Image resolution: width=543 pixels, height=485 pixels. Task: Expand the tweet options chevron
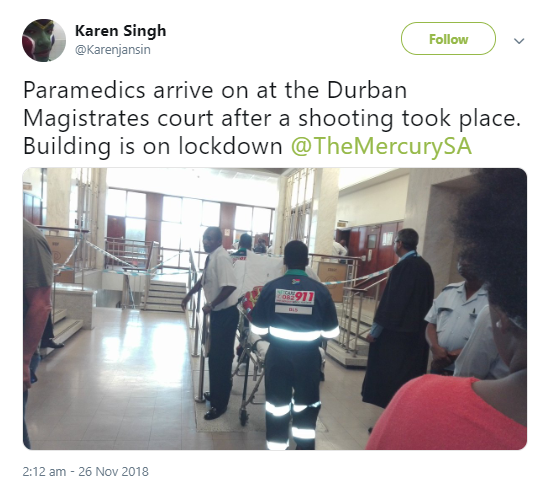[x=519, y=41]
